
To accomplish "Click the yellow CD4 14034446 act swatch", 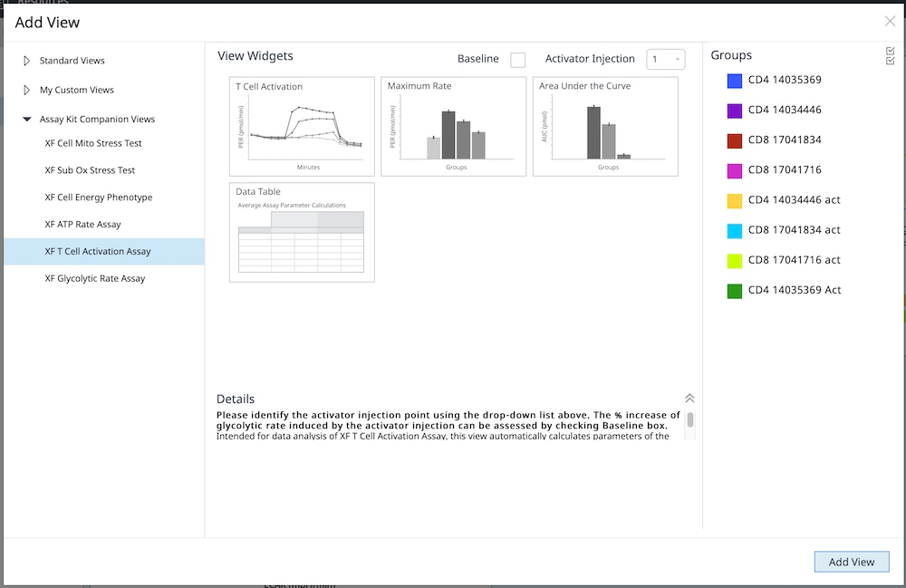I will tap(735, 200).
